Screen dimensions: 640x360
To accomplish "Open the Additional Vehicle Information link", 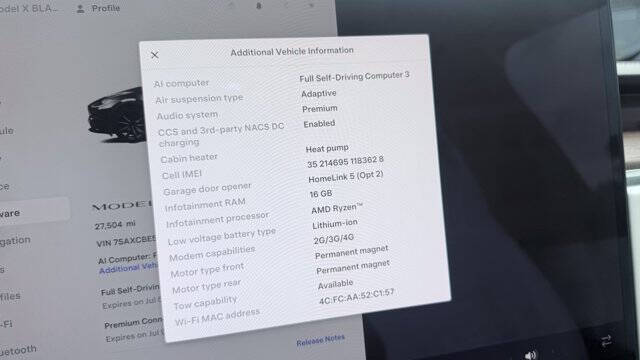I will pyautogui.click(x=128, y=269).
